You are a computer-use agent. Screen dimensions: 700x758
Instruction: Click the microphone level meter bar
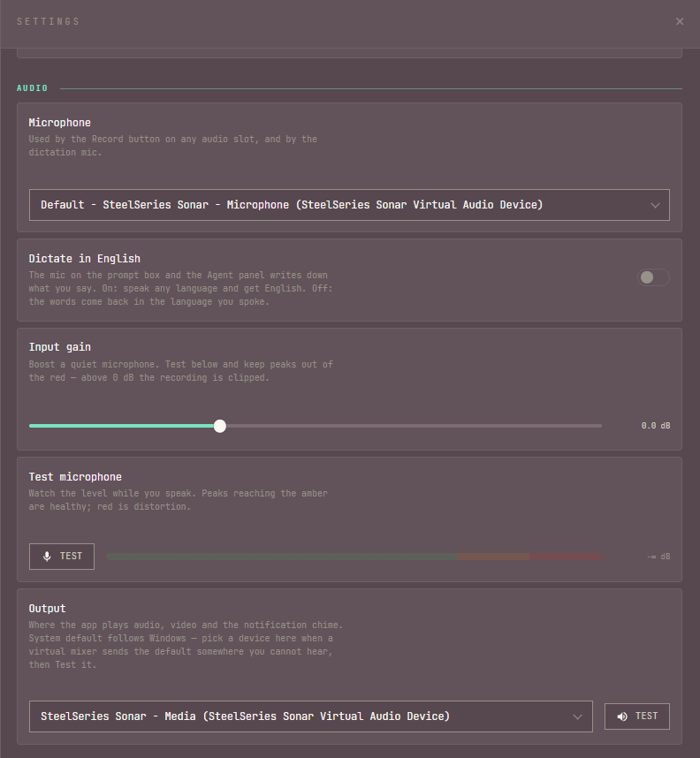(x=354, y=557)
